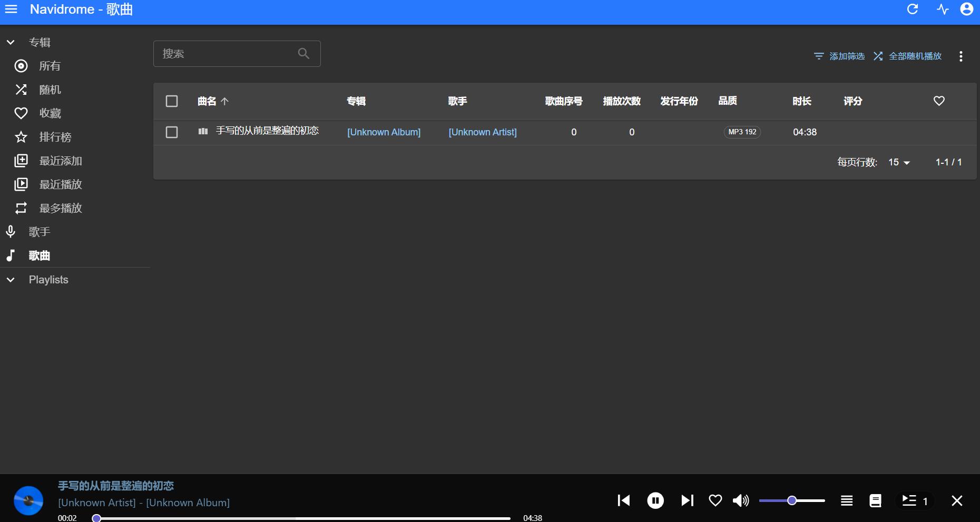Click the refresh icon in top bar
This screenshot has width=980, height=522.
(x=913, y=9)
